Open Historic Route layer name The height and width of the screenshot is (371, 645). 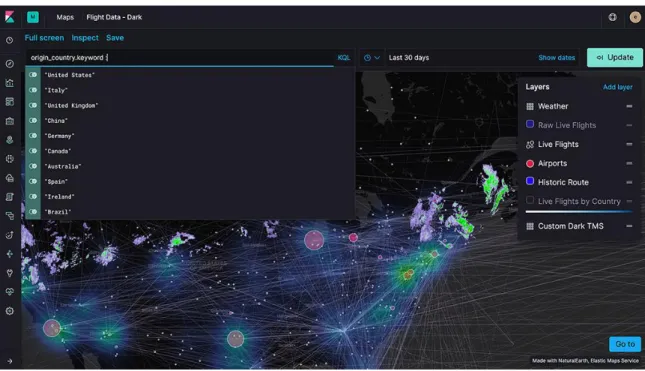pos(563,182)
